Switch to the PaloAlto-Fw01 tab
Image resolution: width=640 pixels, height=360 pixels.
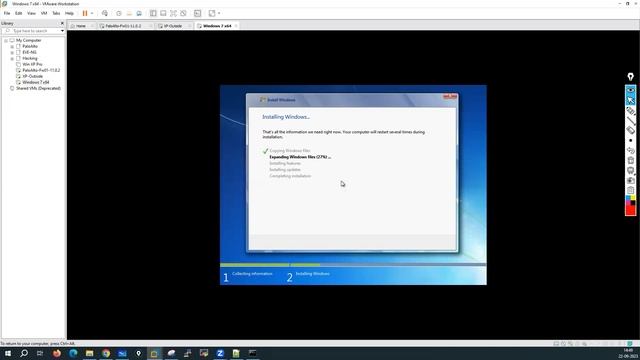(x=123, y=26)
